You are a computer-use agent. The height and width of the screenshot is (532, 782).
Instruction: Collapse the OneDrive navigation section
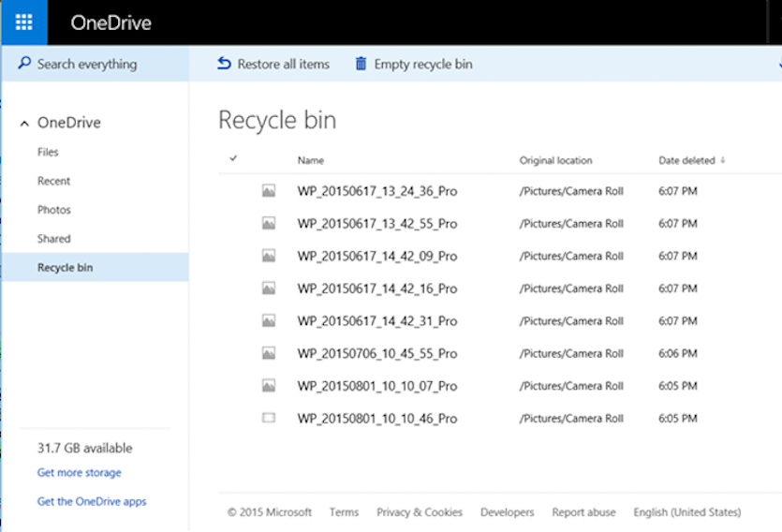tap(24, 123)
